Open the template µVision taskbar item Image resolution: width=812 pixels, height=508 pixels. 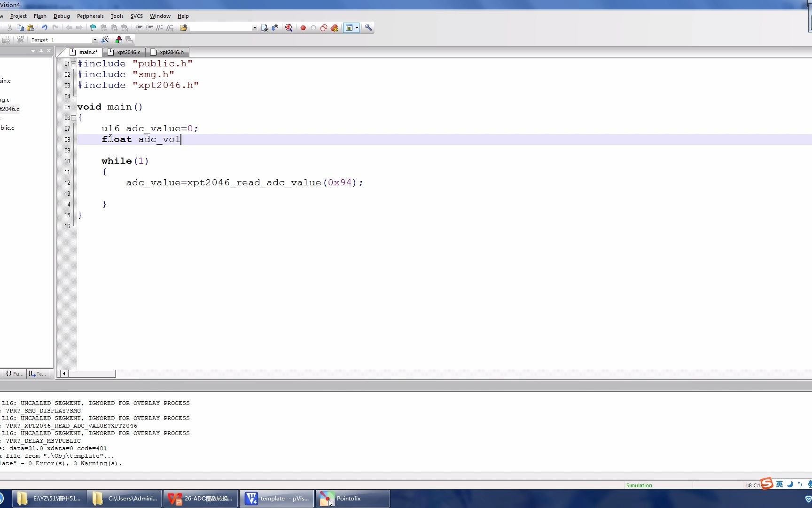click(x=277, y=499)
